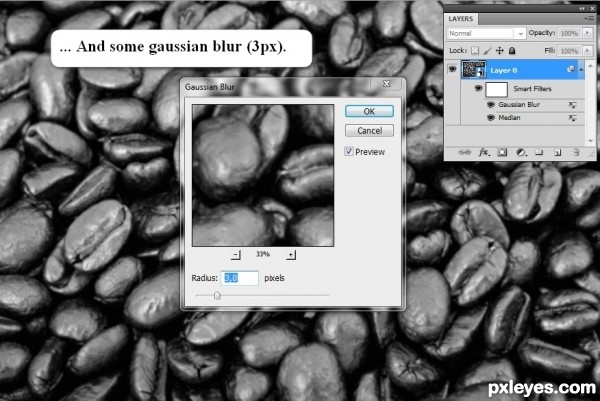Screen dimensions: 600x401
Task: Open the Layers panel options menu
Action: coord(587,18)
